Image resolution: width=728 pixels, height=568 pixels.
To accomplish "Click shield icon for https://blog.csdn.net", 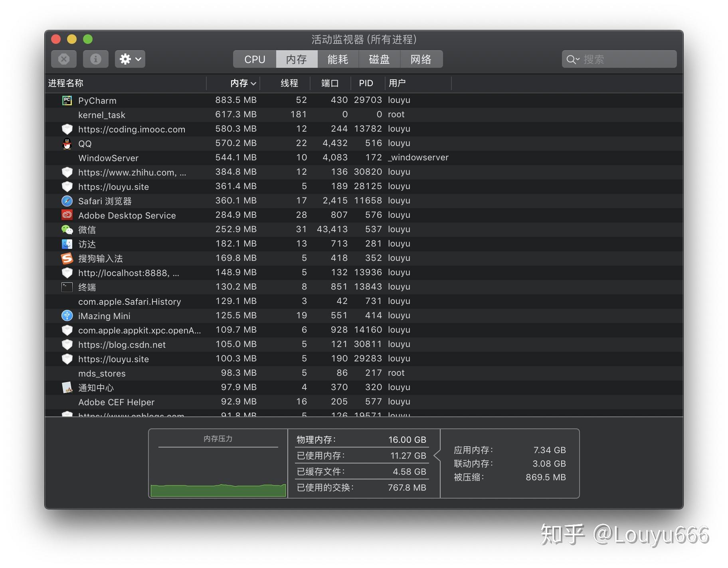I will click(x=67, y=345).
